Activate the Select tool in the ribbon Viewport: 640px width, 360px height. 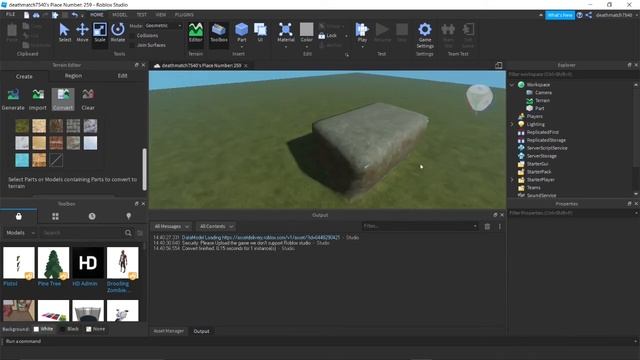[64, 32]
